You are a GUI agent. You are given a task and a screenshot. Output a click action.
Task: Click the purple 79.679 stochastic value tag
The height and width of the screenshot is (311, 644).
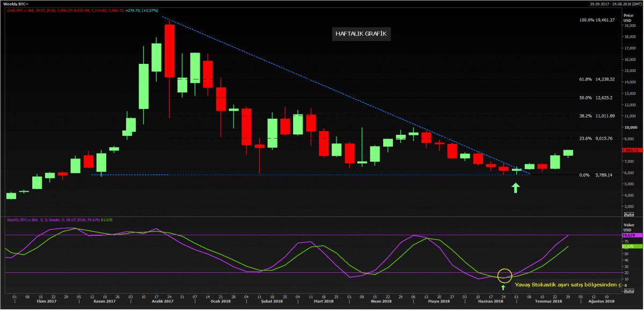coord(628,235)
